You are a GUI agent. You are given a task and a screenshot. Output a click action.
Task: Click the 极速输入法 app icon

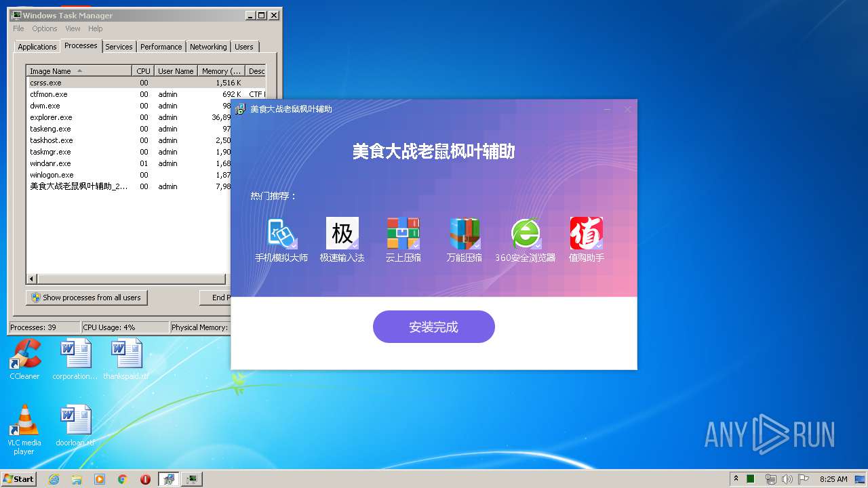342,234
